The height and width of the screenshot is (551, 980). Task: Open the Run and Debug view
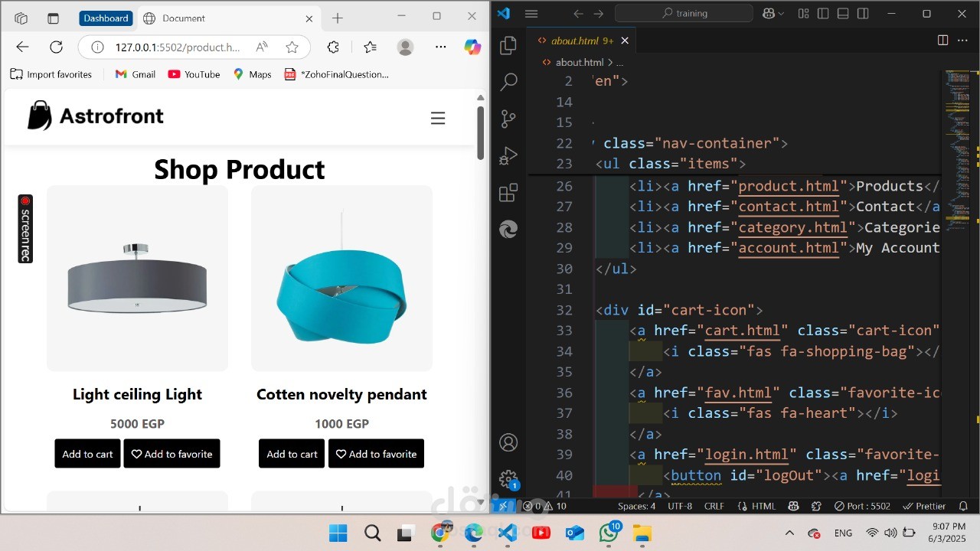(x=508, y=155)
